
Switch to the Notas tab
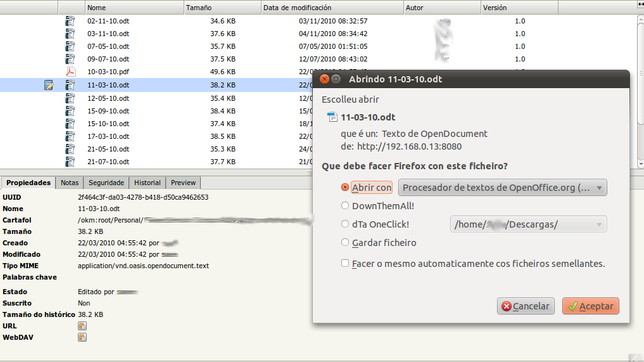(70, 183)
